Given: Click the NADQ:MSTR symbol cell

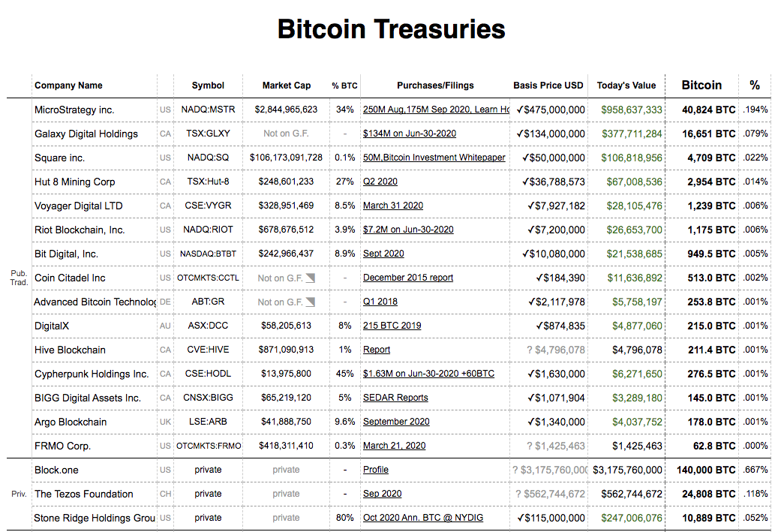Looking at the screenshot, I should pyautogui.click(x=208, y=110).
